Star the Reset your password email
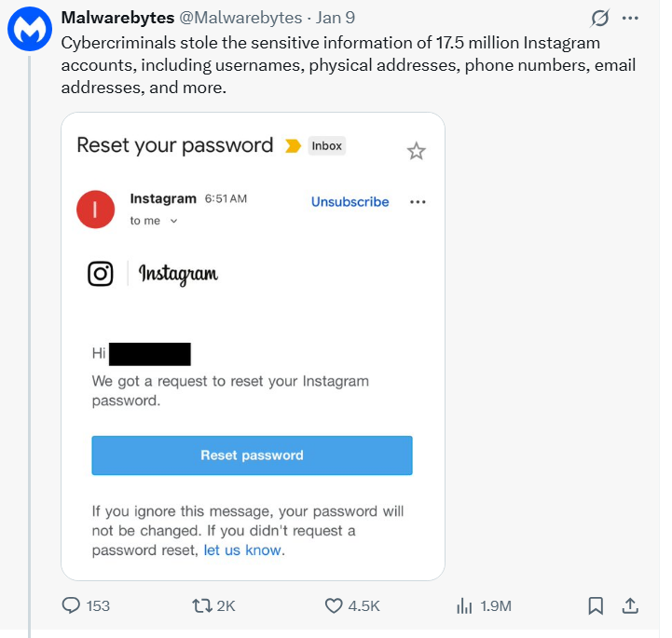 point(417,151)
